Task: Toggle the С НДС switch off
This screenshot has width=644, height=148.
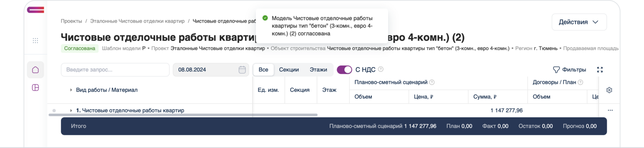Action: (x=344, y=70)
